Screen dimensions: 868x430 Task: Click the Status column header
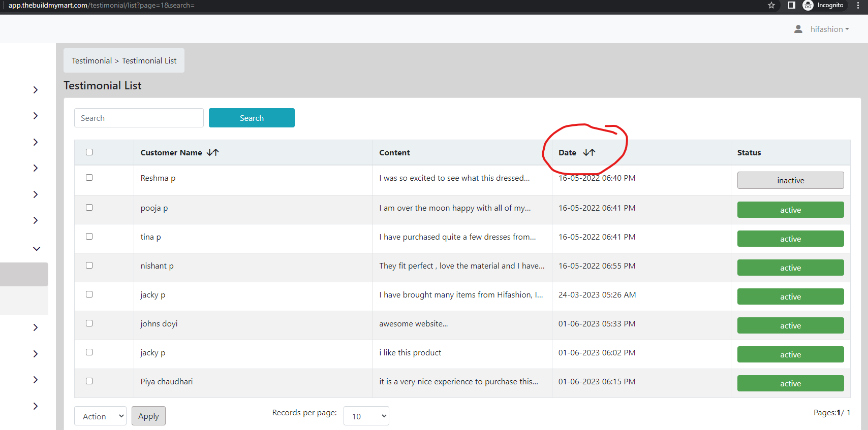coord(749,152)
